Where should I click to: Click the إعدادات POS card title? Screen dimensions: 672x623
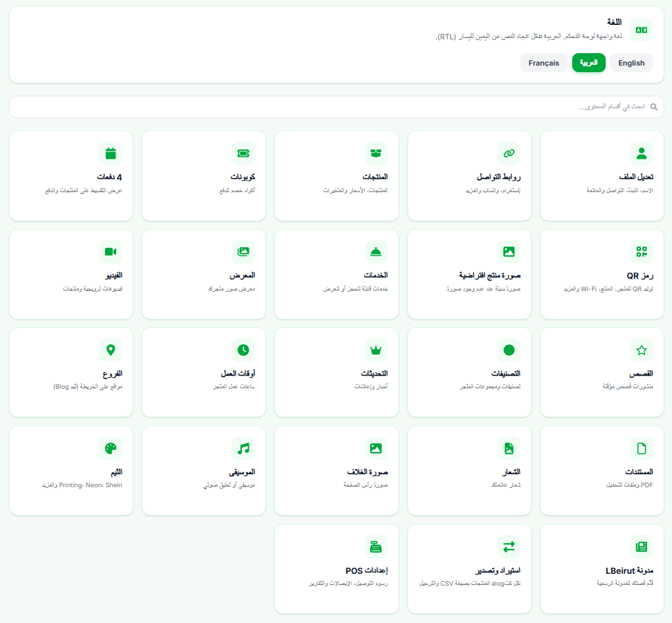coord(366,571)
